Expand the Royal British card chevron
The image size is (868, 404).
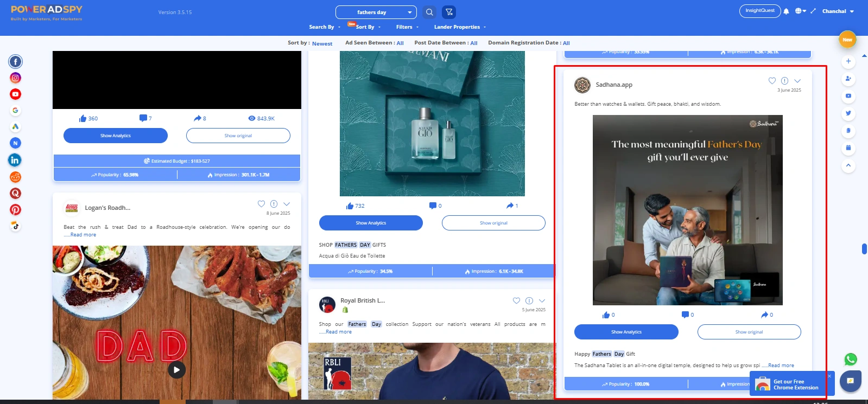coord(542,301)
